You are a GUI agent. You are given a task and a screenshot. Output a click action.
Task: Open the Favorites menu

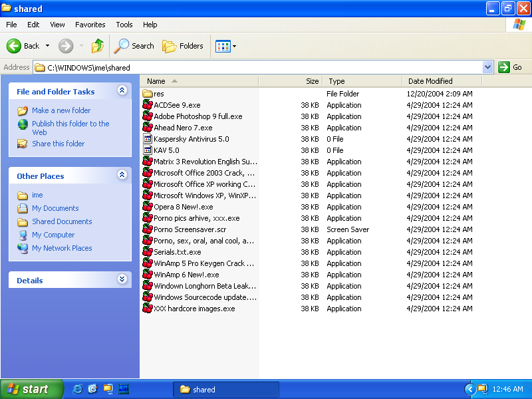pos(90,25)
